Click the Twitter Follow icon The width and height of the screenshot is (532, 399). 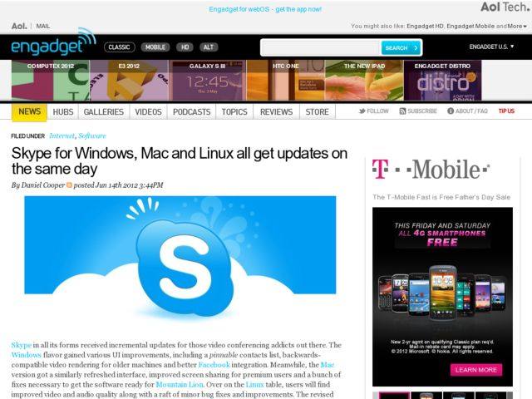tap(362, 111)
